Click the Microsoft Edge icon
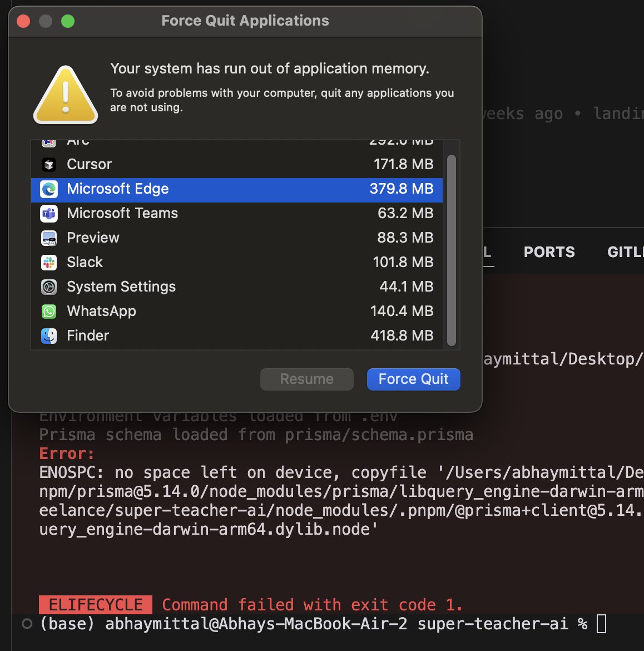 (x=49, y=189)
